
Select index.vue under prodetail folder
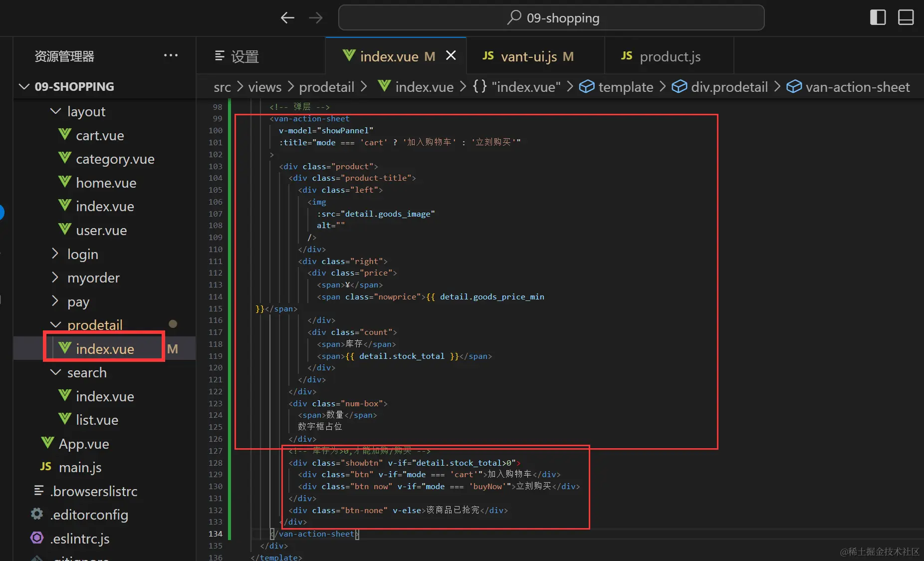(x=105, y=349)
